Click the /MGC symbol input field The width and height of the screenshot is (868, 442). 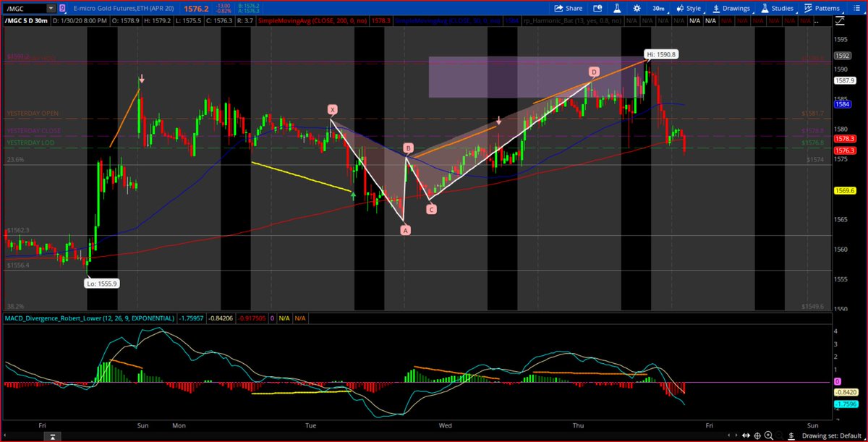pos(24,9)
